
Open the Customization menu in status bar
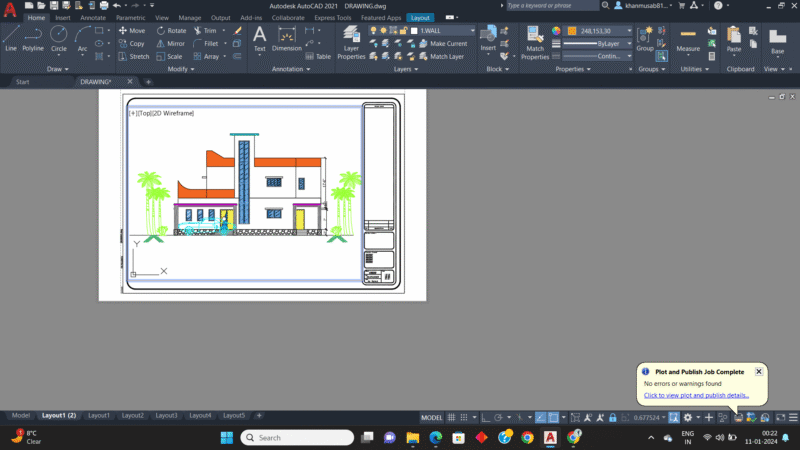tap(793, 417)
